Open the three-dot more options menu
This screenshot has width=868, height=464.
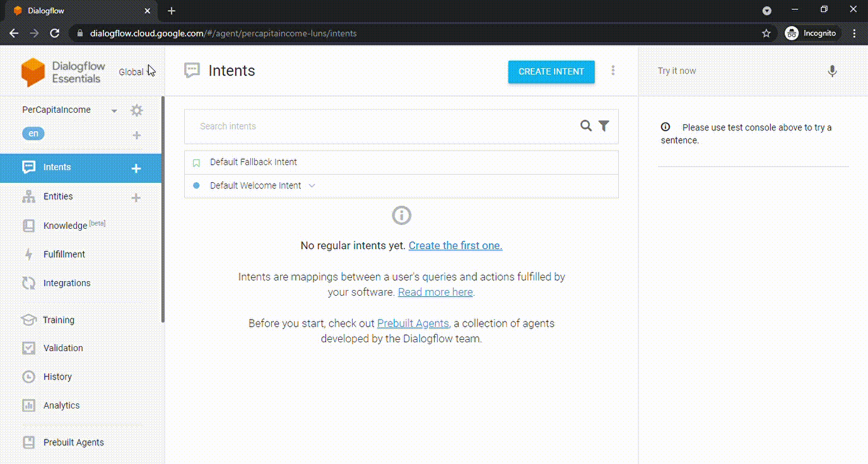[613, 71]
